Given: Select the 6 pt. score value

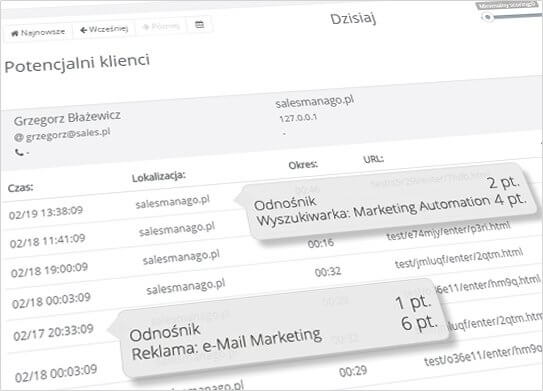Looking at the screenshot, I should click(x=419, y=322).
